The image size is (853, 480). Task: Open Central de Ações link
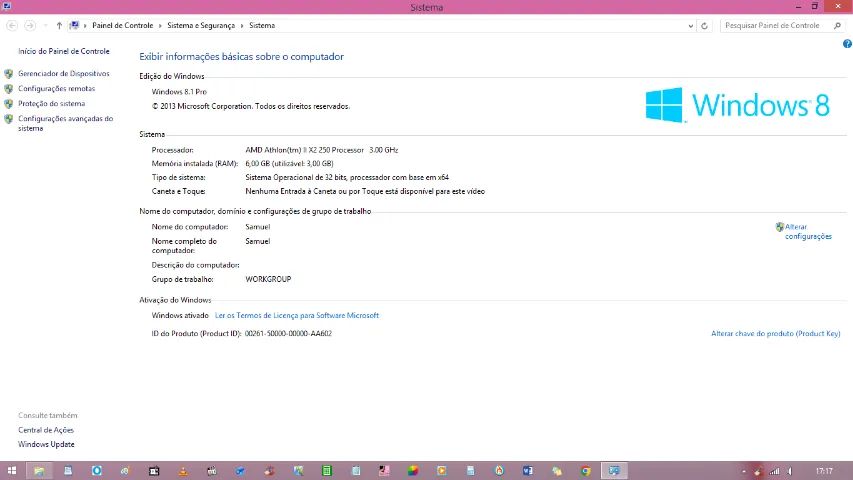pos(46,430)
